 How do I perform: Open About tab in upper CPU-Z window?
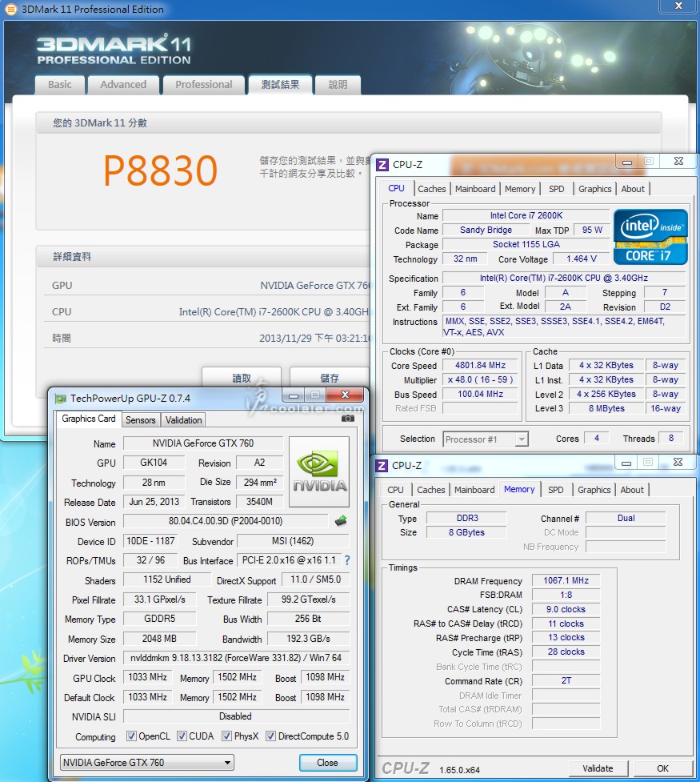[633, 189]
